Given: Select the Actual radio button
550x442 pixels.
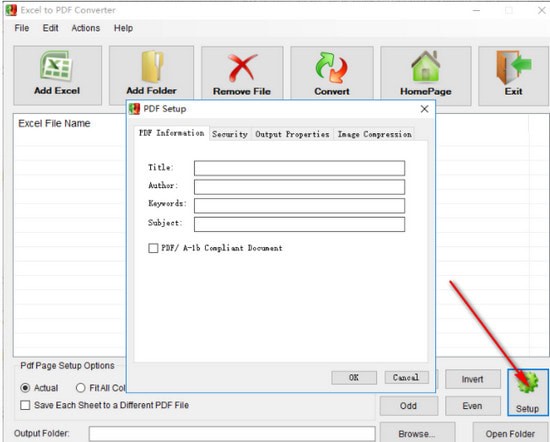Looking at the screenshot, I should tap(25, 388).
